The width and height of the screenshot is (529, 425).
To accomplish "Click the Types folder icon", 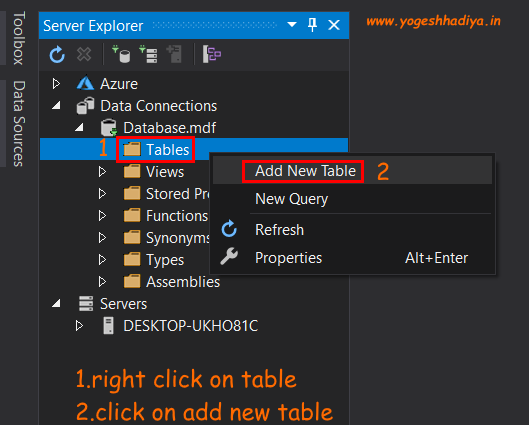I will pyautogui.click(x=132, y=259).
